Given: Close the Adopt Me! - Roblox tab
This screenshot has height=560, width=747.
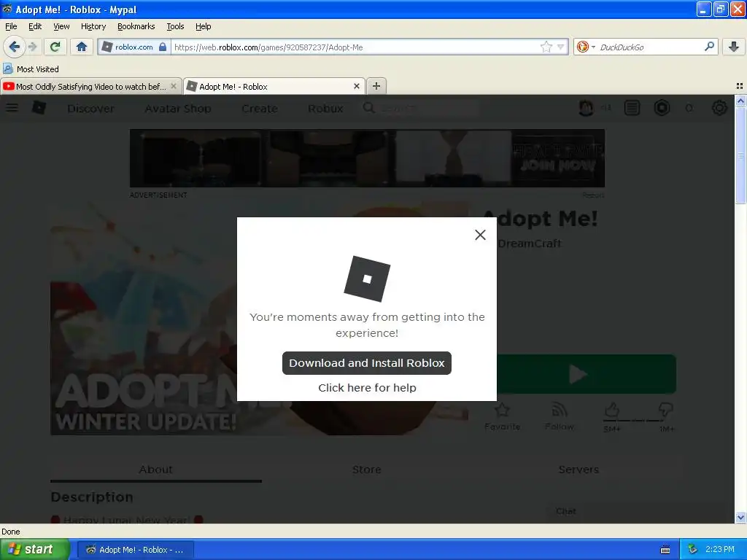Looking at the screenshot, I should (356, 86).
